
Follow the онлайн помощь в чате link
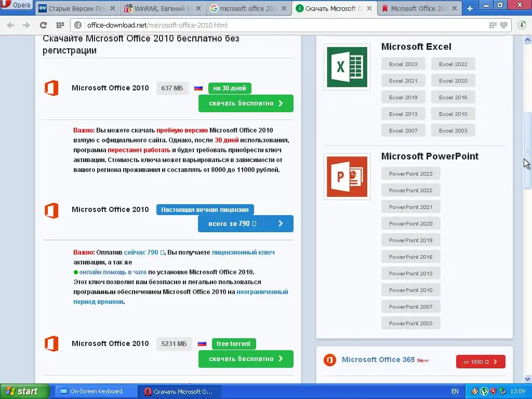[x=113, y=272]
